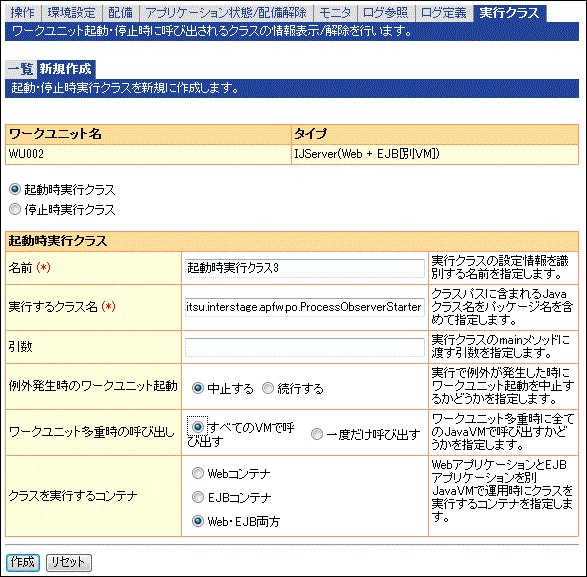Open the 配備 tab
The image size is (587, 577).
120,13
